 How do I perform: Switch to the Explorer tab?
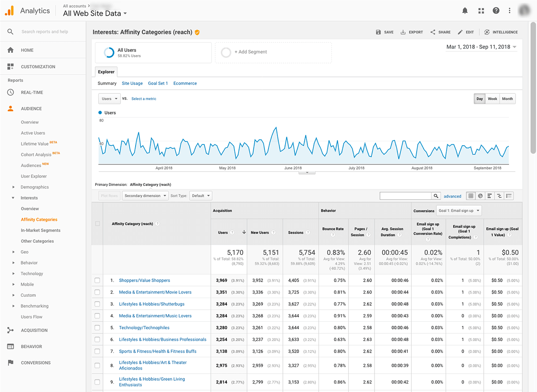[107, 72]
